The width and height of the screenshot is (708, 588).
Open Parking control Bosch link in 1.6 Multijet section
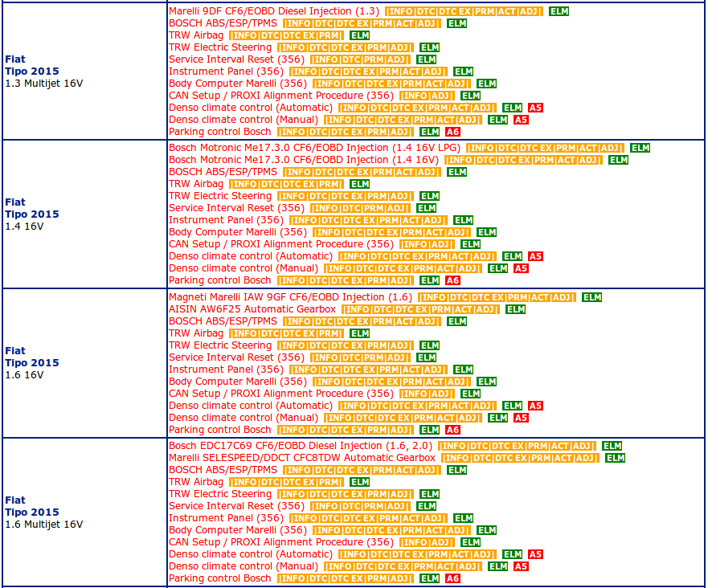click(220, 578)
